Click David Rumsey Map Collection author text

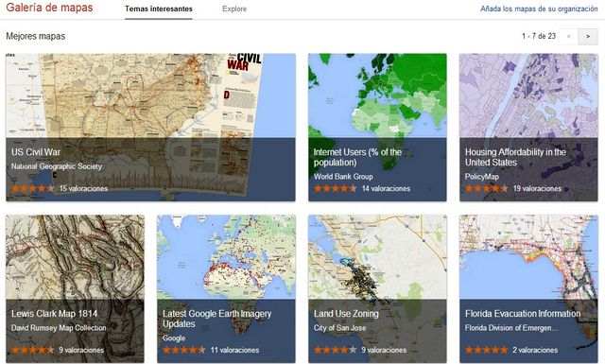pos(59,328)
